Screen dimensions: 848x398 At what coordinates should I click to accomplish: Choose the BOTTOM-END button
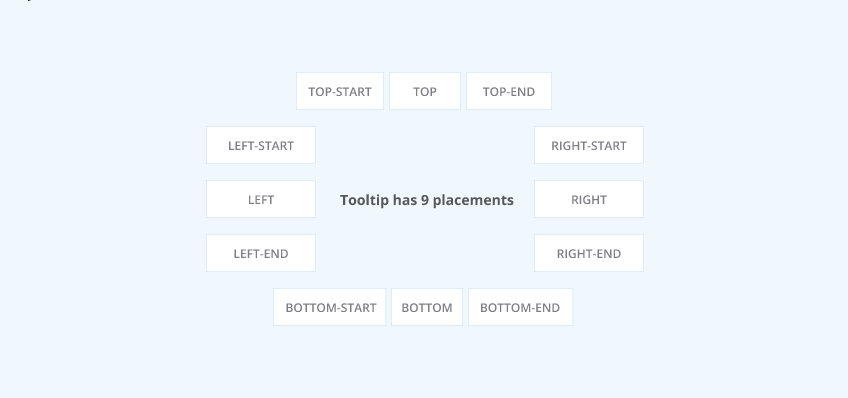click(520, 307)
